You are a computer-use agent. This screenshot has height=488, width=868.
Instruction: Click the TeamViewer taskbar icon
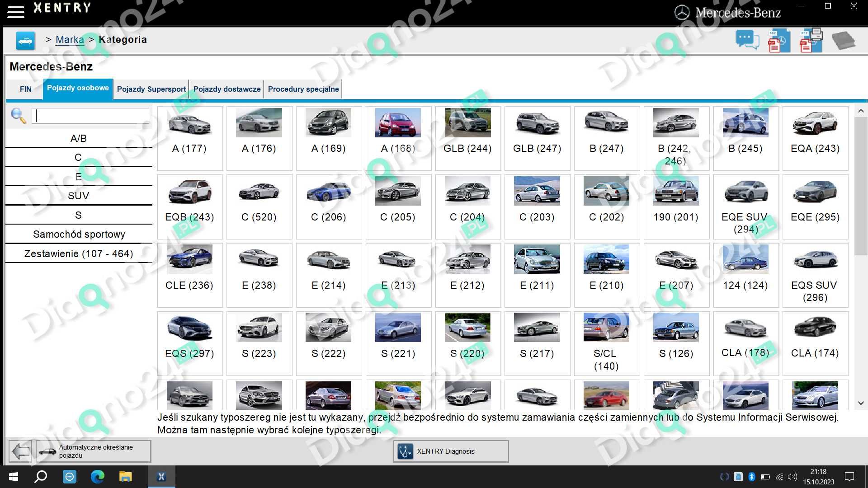[69, 477]
